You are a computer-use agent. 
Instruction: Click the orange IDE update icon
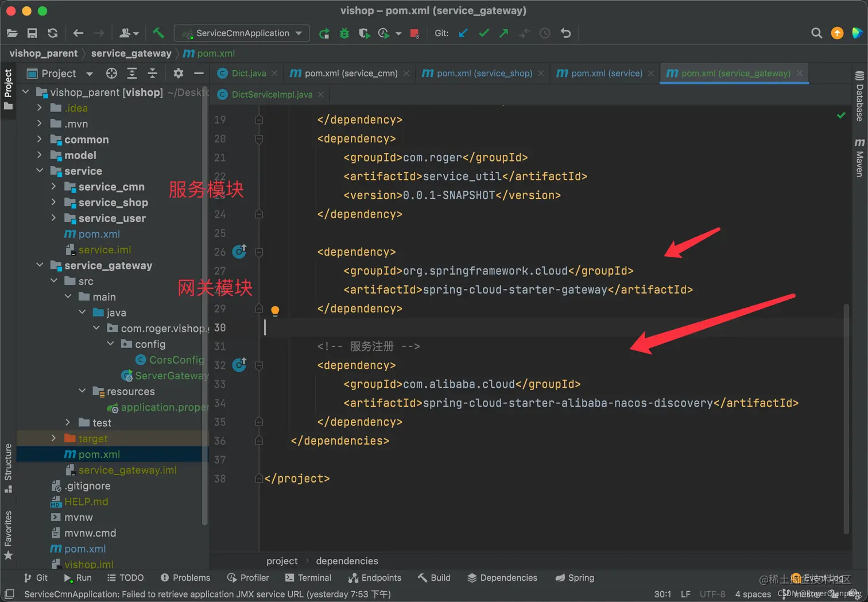838,33
